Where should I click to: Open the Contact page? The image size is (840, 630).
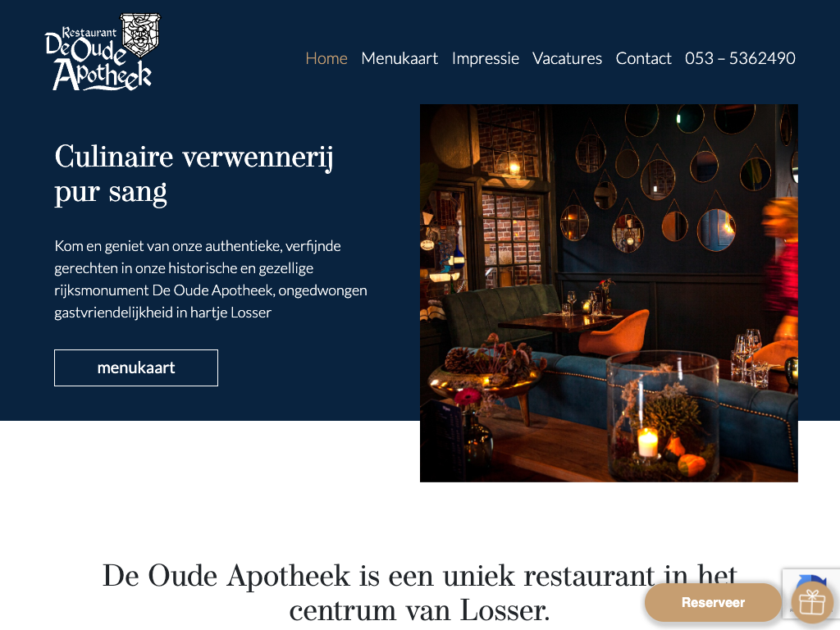[x=643, y=58]
